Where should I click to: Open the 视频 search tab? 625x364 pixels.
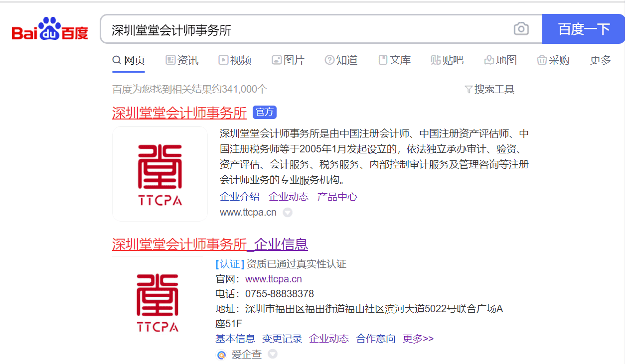pos(235,60)
